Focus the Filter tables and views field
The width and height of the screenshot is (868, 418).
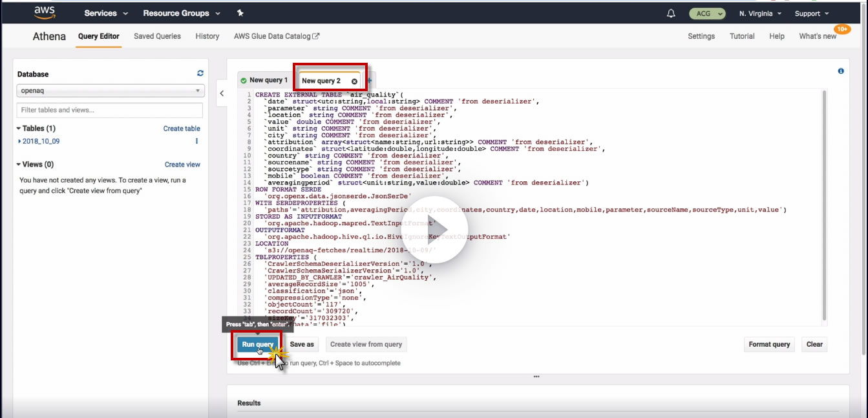point(110,110)
